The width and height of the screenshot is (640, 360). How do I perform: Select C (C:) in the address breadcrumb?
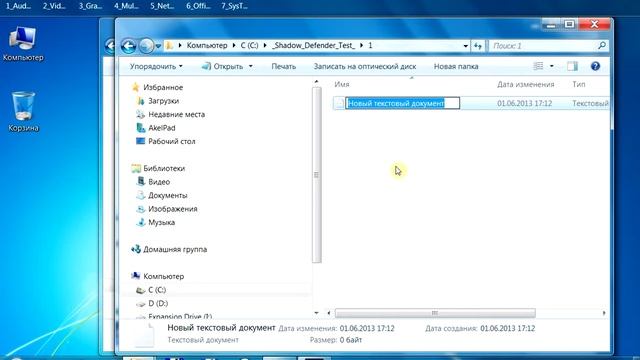click(249, 46)
